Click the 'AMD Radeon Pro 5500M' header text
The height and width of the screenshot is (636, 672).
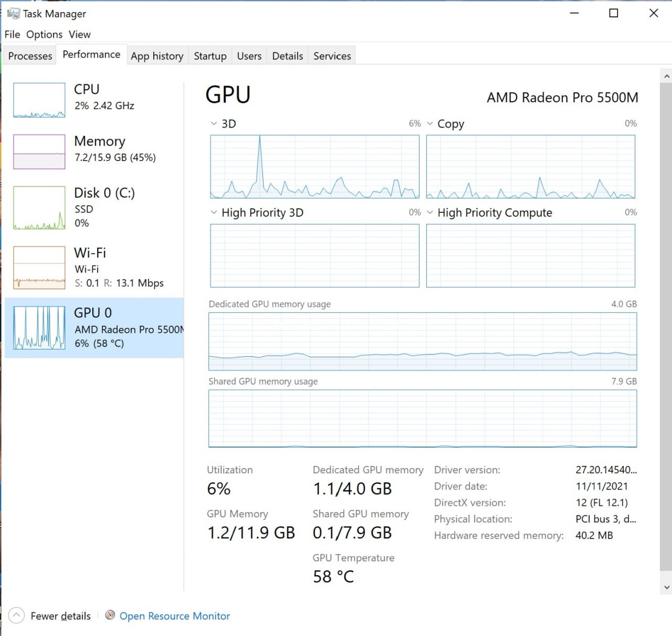(x=563, y=98)
